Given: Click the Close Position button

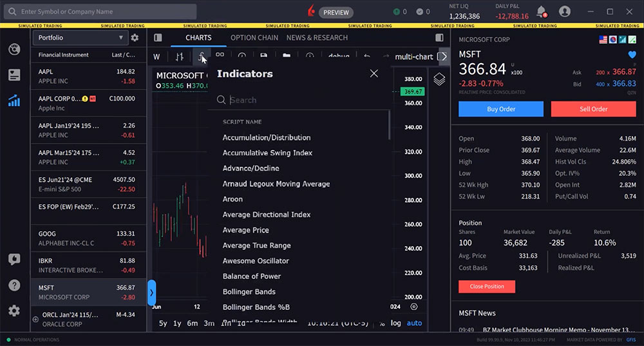Looking at the screenshot, I should coord(486,286).
